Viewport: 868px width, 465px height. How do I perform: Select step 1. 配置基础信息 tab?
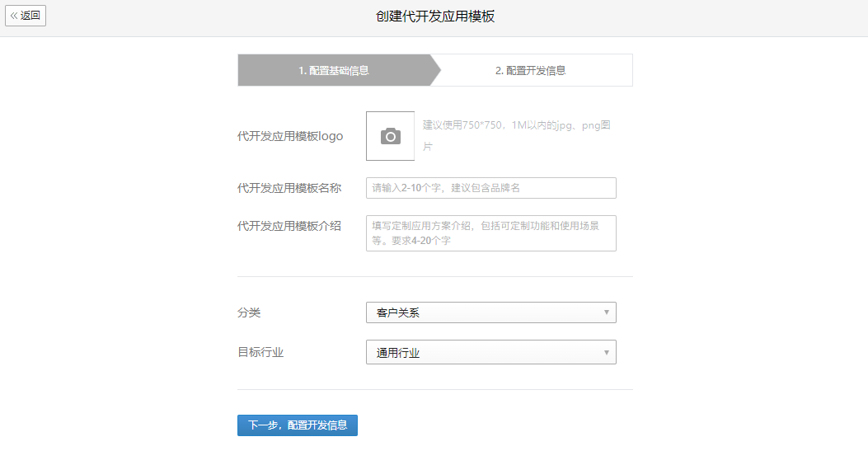(334, 70)
